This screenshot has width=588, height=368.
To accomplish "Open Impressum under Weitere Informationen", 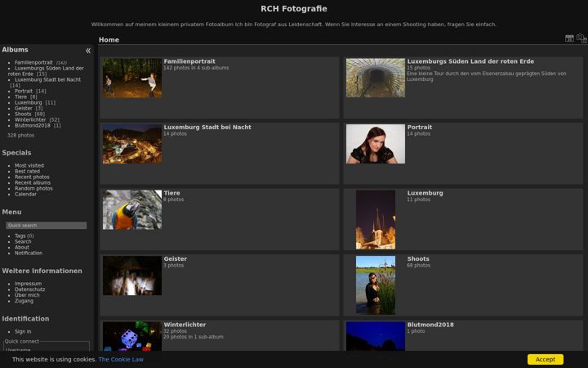I will pyautogui.click(x=28, y=284).
